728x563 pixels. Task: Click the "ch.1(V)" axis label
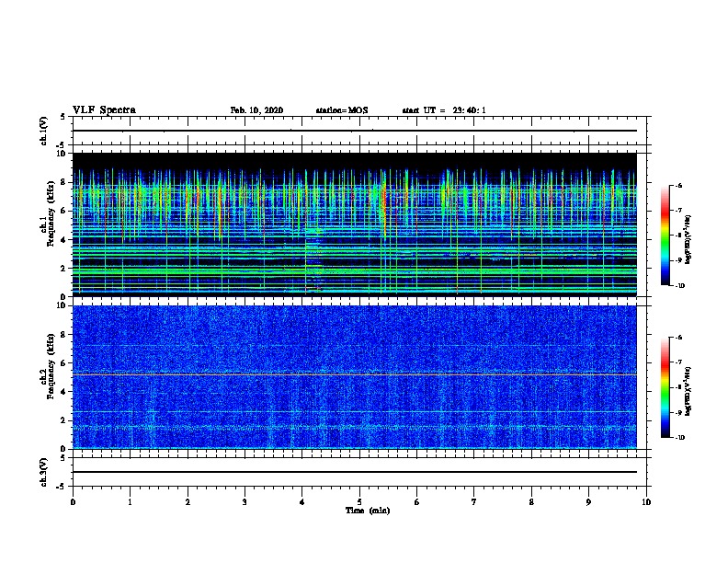point(44,131)
